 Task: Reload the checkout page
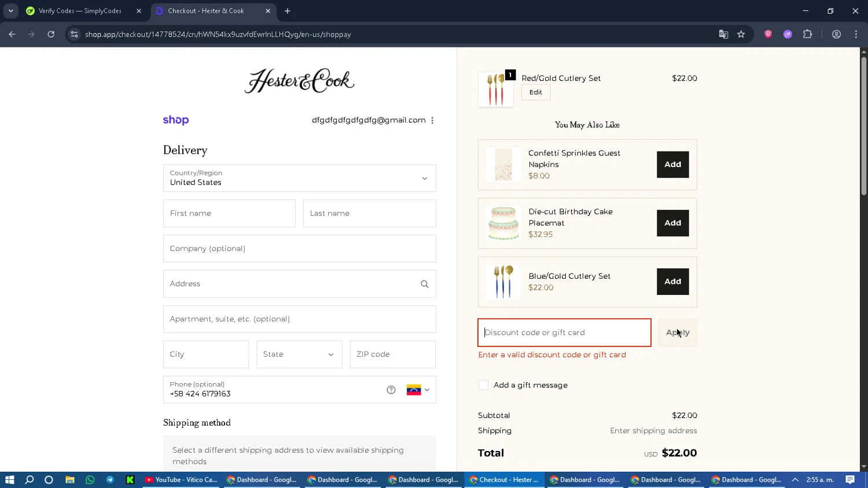tap(51, 34)
